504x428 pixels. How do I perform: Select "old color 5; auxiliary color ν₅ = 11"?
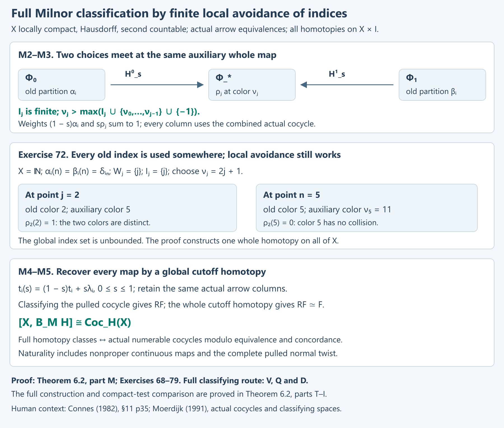click(x=327, y=210)
